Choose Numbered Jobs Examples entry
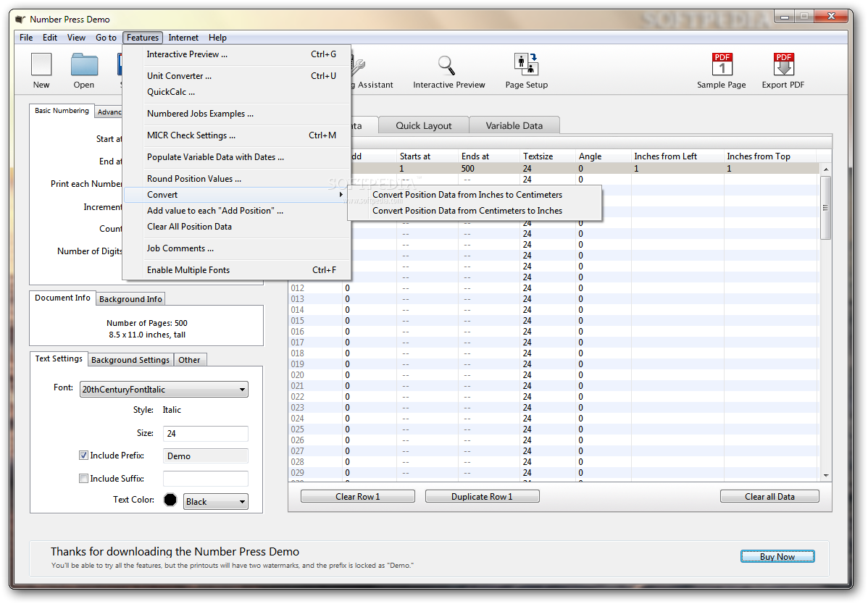The image size is (868, 604). [x=237, y=114]
